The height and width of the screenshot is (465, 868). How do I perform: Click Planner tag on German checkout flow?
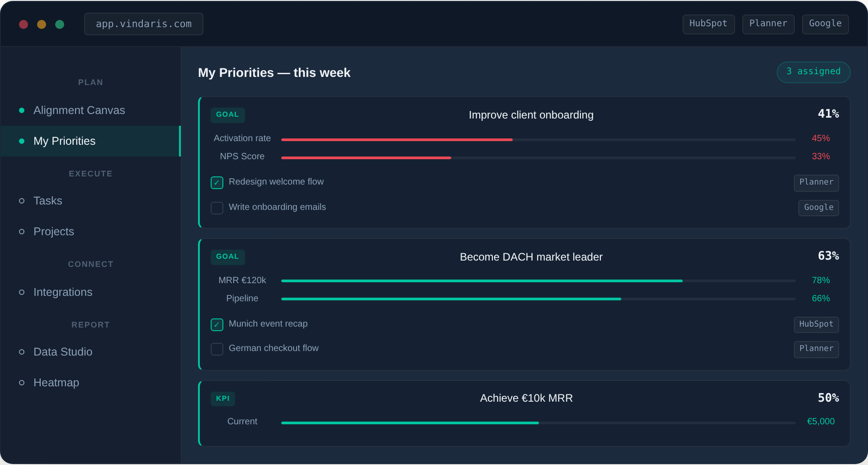point(816,349)
